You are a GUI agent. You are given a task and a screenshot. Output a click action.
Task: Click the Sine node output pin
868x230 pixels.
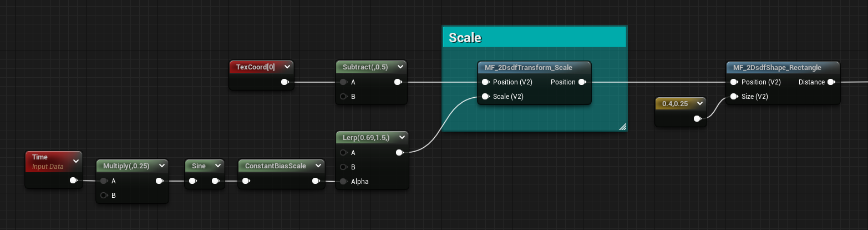click(x=215, y=181)
